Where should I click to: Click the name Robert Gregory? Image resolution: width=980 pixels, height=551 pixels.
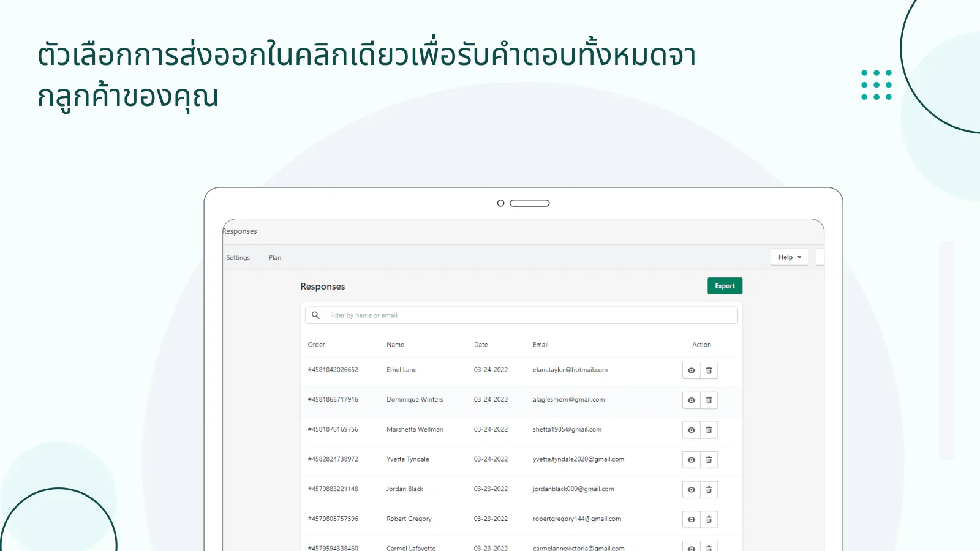409,519
